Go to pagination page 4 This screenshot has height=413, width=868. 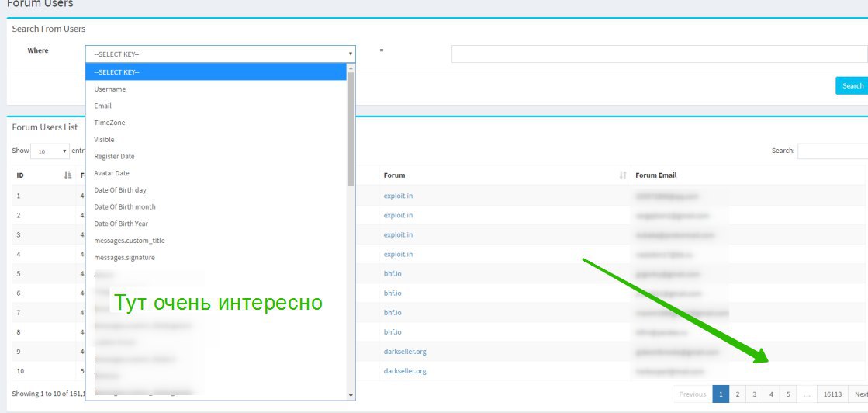click(x=771, y=394)
